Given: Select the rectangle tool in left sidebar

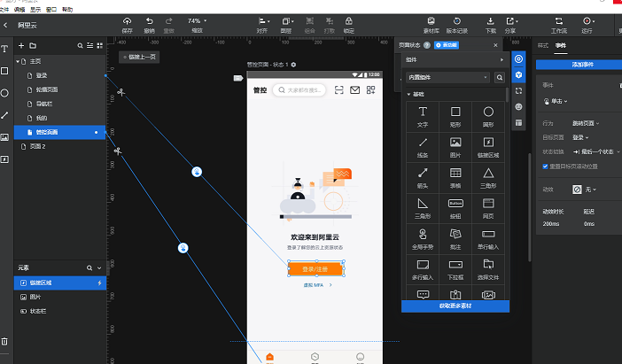Looking at the screenshot, I should click(4, 71).
